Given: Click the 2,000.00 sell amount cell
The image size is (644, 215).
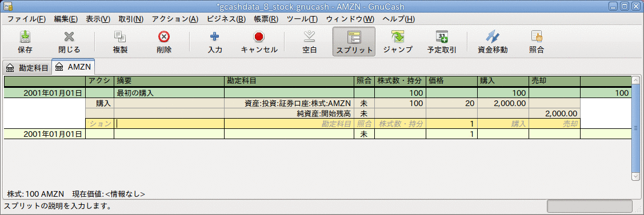Looking at the screenshot, I should [554, 113].
